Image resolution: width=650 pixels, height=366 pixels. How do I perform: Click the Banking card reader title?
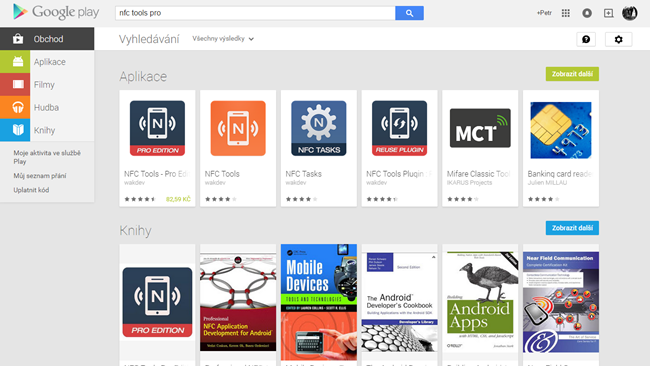(560, 174)
